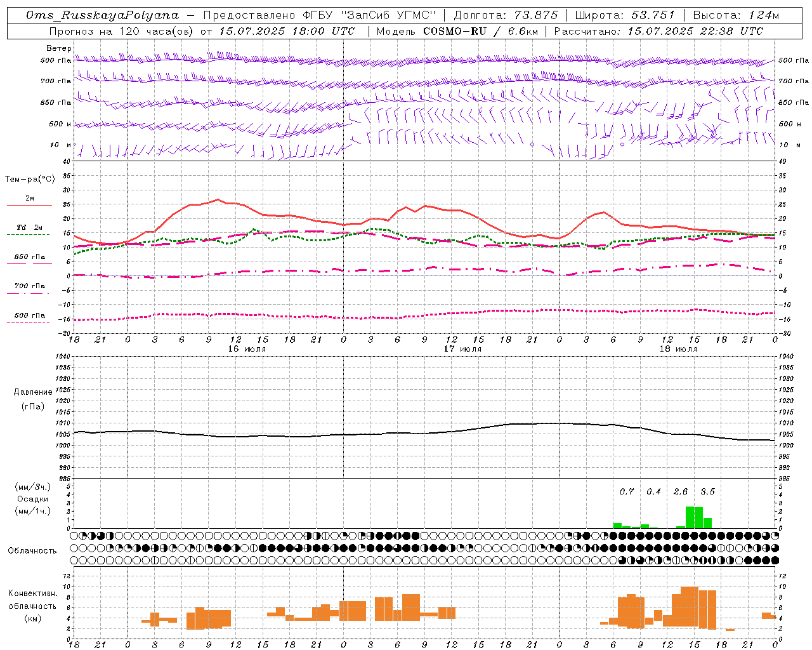The width and height of the screenshot is (812, 650).
Task: Click the '(гПа)' pressure unit label
Action: pyautogui.click(x=33, y=406)
